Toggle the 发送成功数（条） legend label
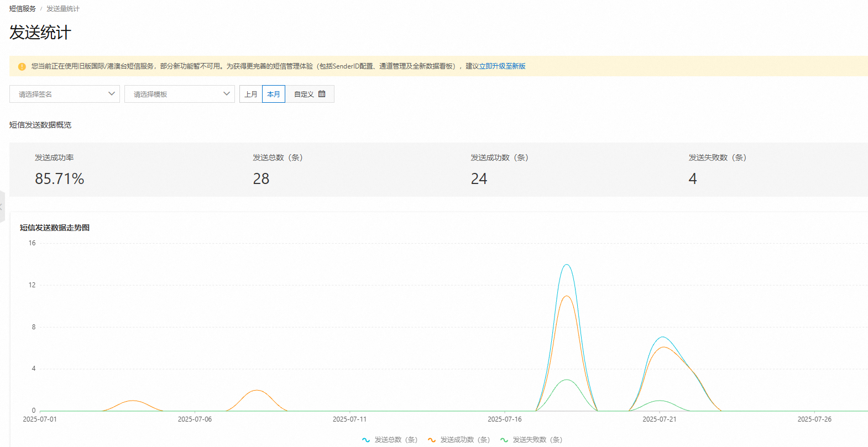The image size is (868, 447). (465, 440)
